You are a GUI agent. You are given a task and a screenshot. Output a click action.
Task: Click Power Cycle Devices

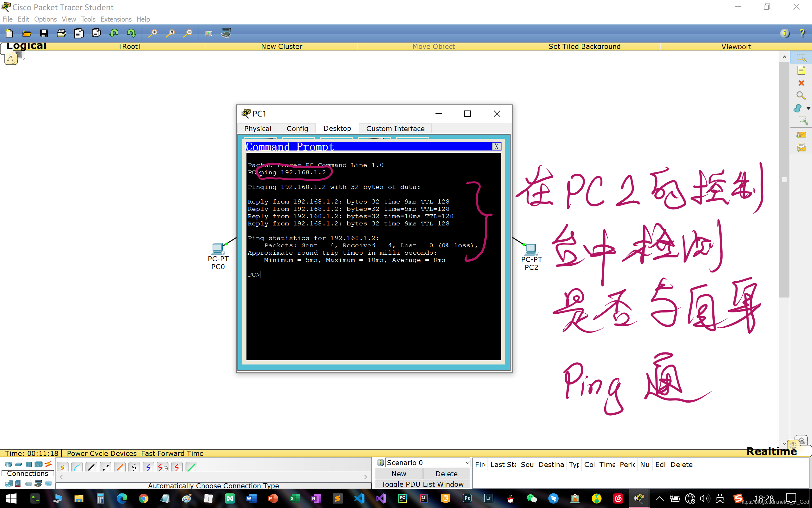pos(102,453)
